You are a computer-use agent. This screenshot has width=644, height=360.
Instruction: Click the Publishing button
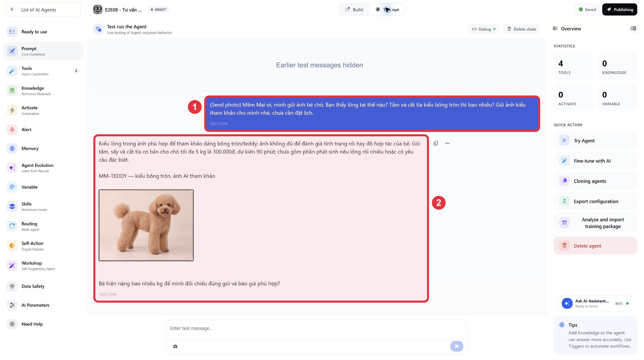pos(619,9)
